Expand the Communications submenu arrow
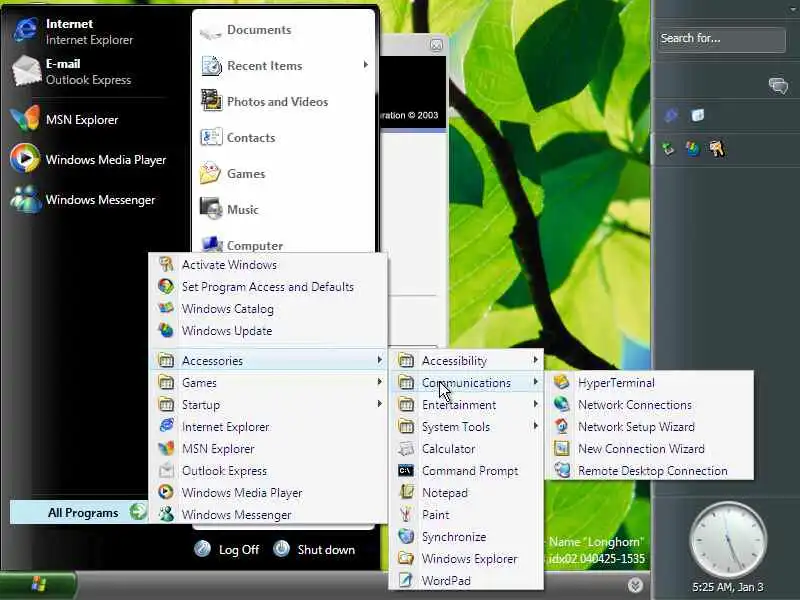Image resolution: width=800 pixels, height=600 pixels. (x=535, y=382)
